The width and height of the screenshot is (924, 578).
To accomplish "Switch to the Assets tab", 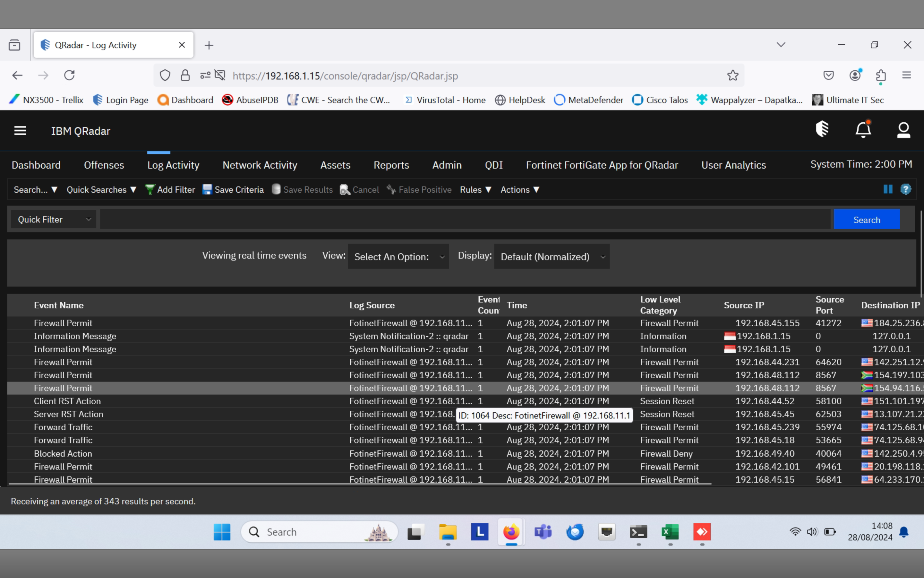I will pyautogui.click(x=335, y=165).
